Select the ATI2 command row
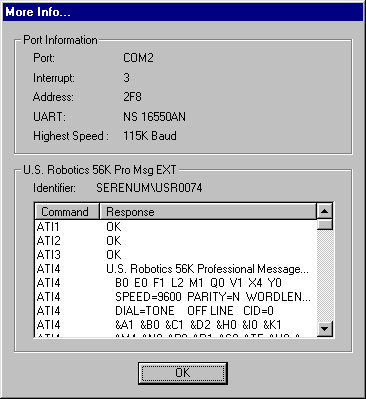Screen dimensions: 366x399 175,241
